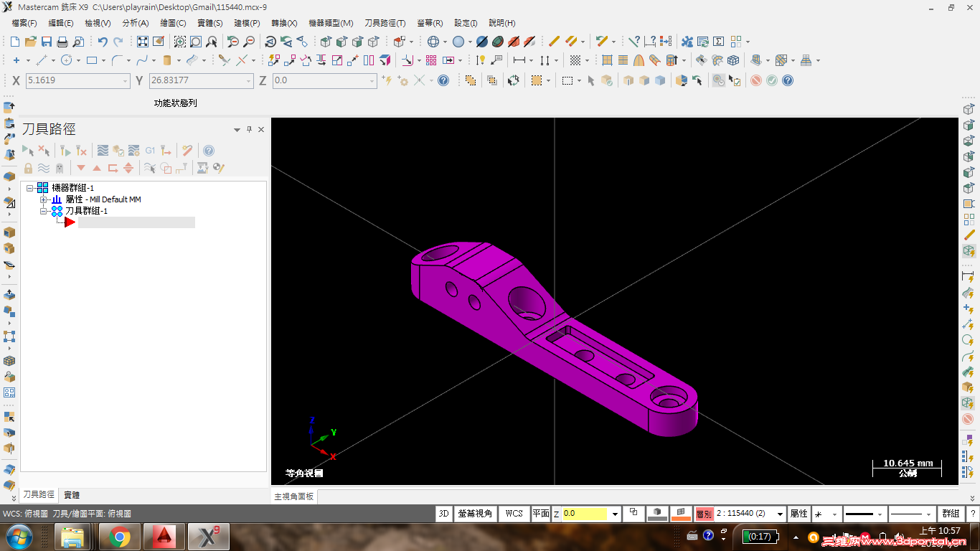The height and width of the screenshot is (551, 980).
Task: Click Select all operations icon in toolpath panel
Action: [x=28, y=151]
